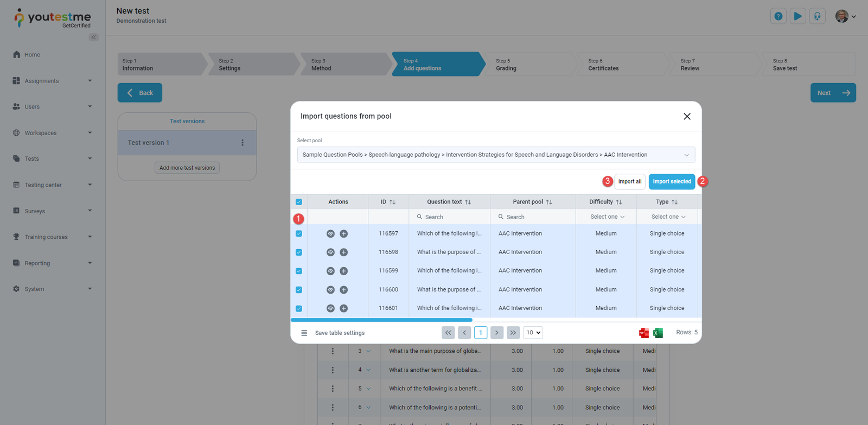Open the Difficulty filter dropdown

point(607,217)
